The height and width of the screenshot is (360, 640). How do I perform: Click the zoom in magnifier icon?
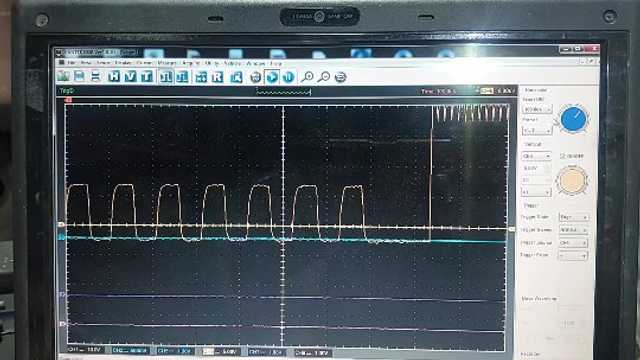[307, 77]
